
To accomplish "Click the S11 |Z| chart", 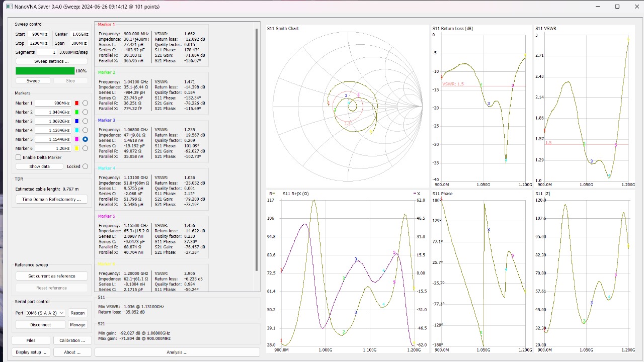I will (584, 271).
